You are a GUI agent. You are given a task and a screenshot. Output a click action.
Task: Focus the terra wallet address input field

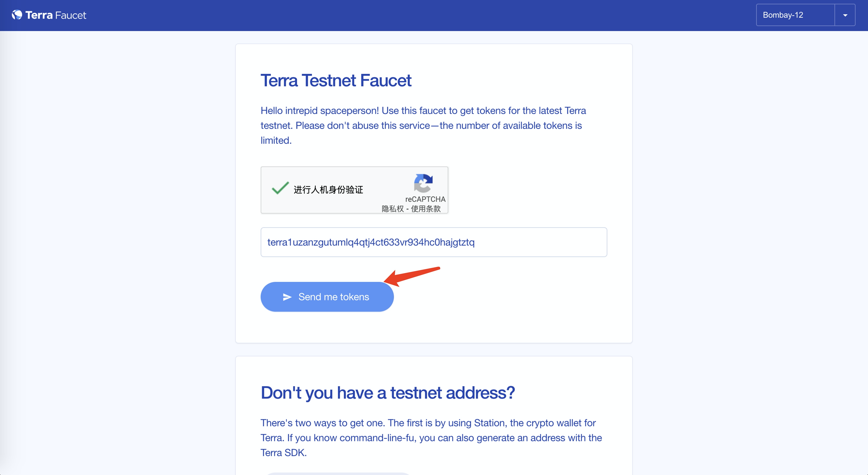point(434,242)
